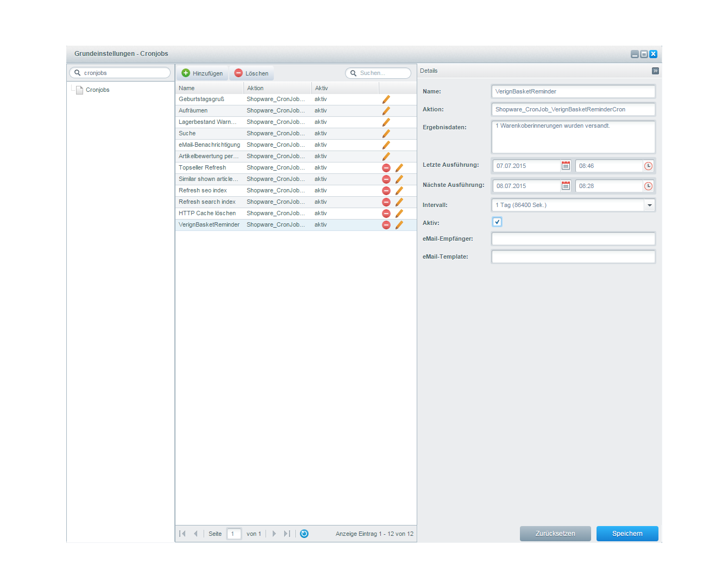The height and width of the screenshot is (588, 728).
Task: Delete the Refresh seo index cronjob
Action: 386,191
